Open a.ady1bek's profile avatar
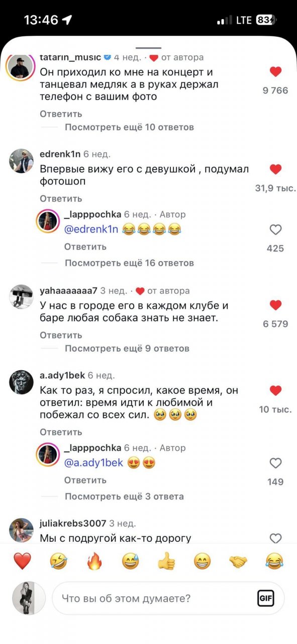Screen dimensions: 297x644 pyautogui.click(x=21, y=385)
